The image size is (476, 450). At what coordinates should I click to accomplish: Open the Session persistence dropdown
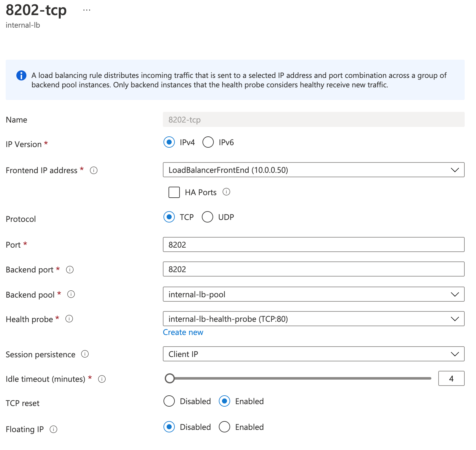[313, 354]
